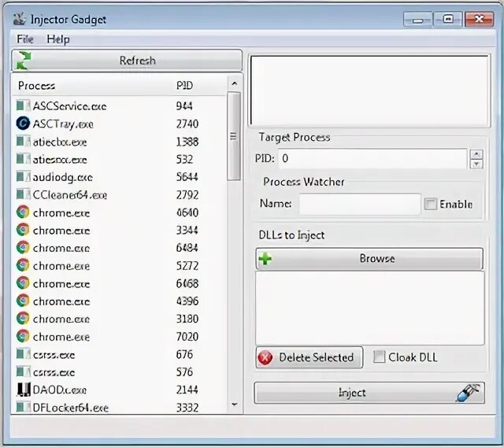Click Chrome icon for PID 6484

[x=23, y=247]
